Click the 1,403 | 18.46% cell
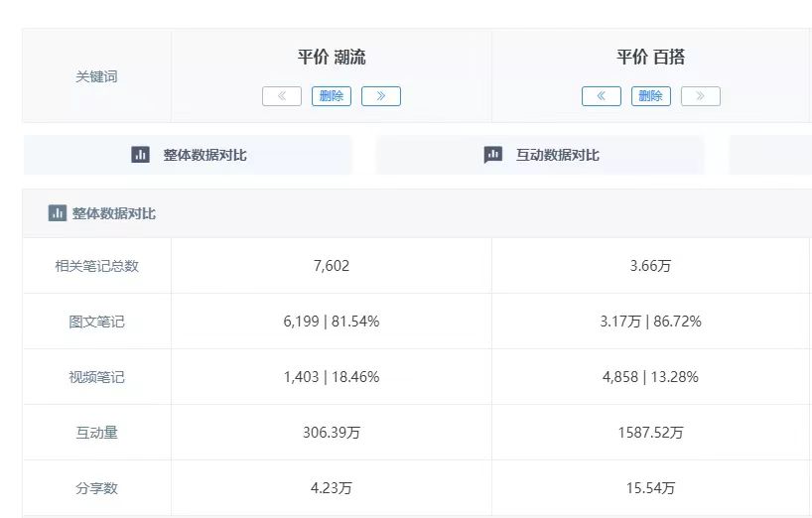 click(x=332, y=377)
